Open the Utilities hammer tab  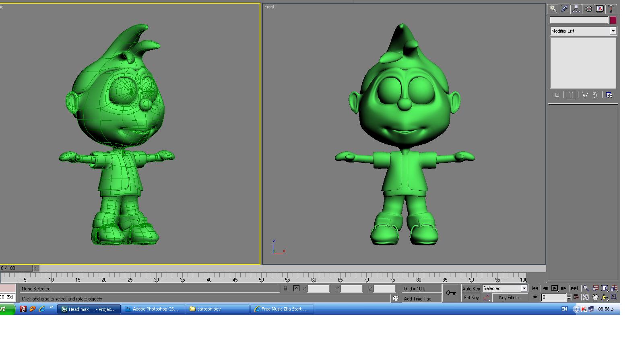click(x=611, y=9)
